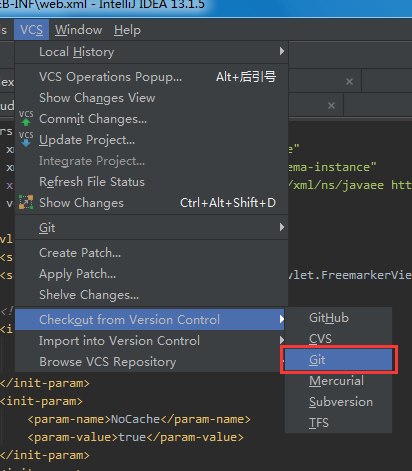
Task: Select Show Changes View
Action: [x=151, y=98]
